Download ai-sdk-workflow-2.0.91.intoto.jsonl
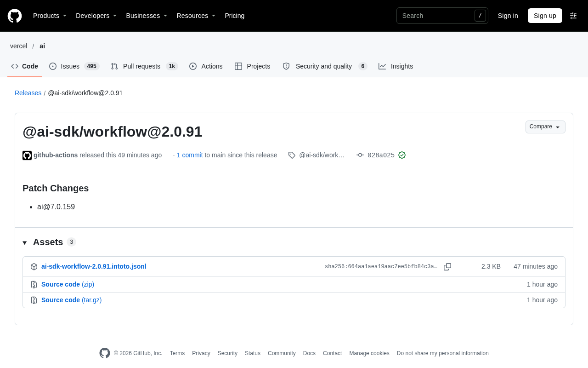The image size is (588, 368). [94, 266]
